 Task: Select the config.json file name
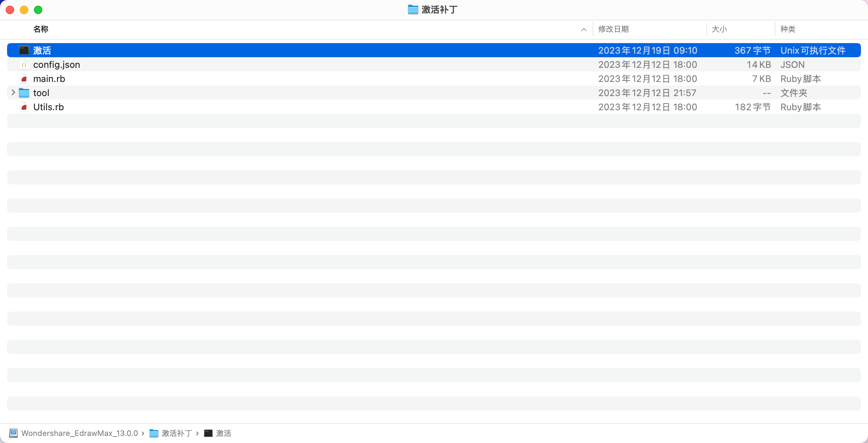tap(57, 65)
